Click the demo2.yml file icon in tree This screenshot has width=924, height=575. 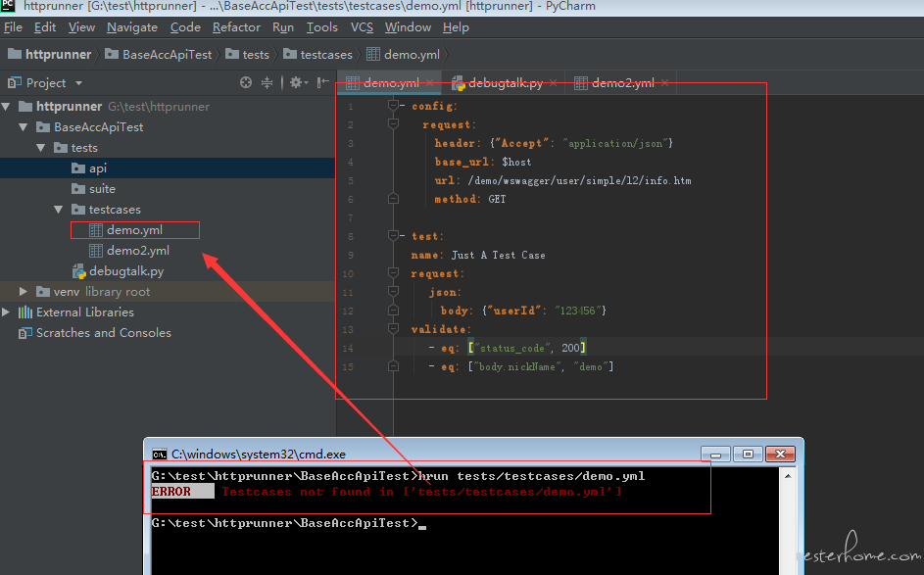[x=96, y=251]
